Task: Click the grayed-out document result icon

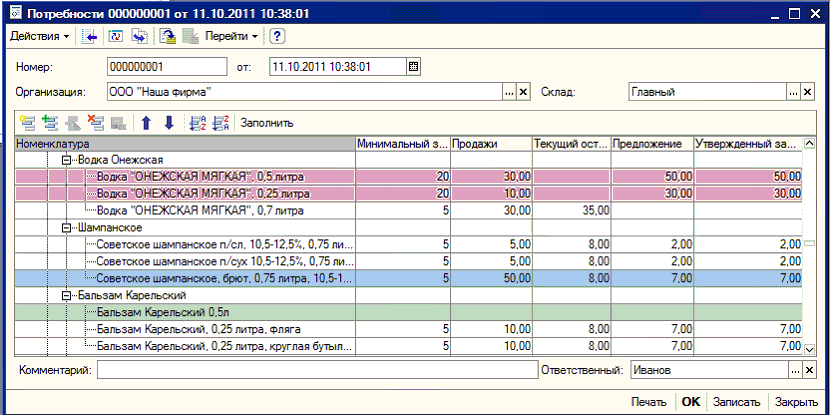Action: click(190, 37)
